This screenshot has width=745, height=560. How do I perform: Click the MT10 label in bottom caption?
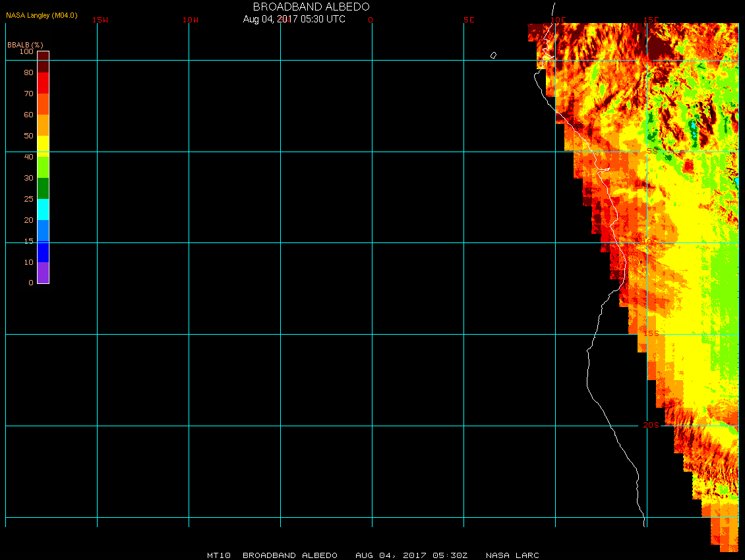coord(218,555)
